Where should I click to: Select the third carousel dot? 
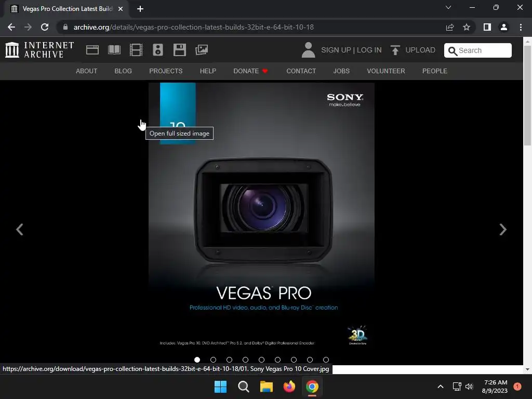coord(229,360)
